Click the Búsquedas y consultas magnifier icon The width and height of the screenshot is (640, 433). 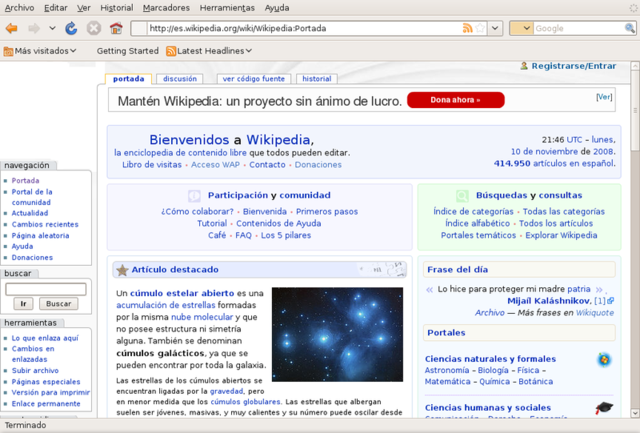[462, 195]
